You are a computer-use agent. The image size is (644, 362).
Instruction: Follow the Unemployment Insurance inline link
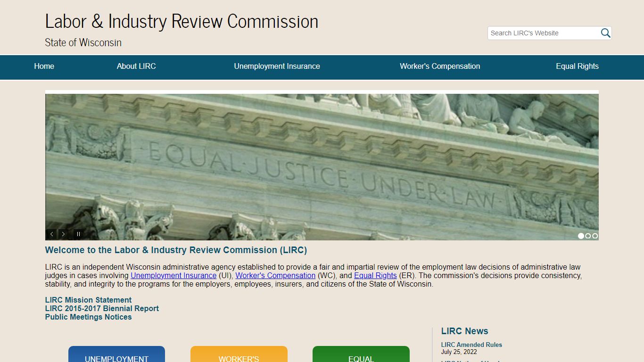[173, 275]
